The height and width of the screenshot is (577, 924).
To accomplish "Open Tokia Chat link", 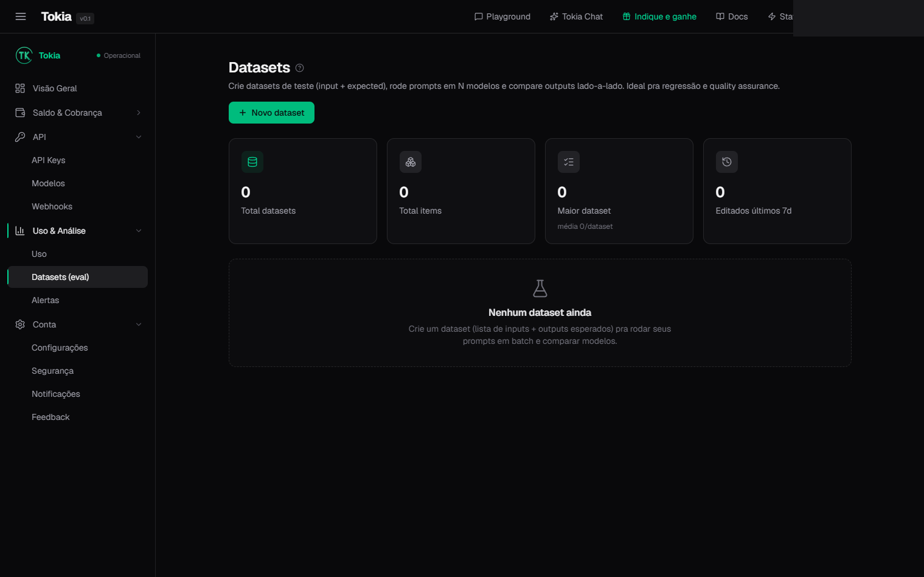I will coord(577,16).
